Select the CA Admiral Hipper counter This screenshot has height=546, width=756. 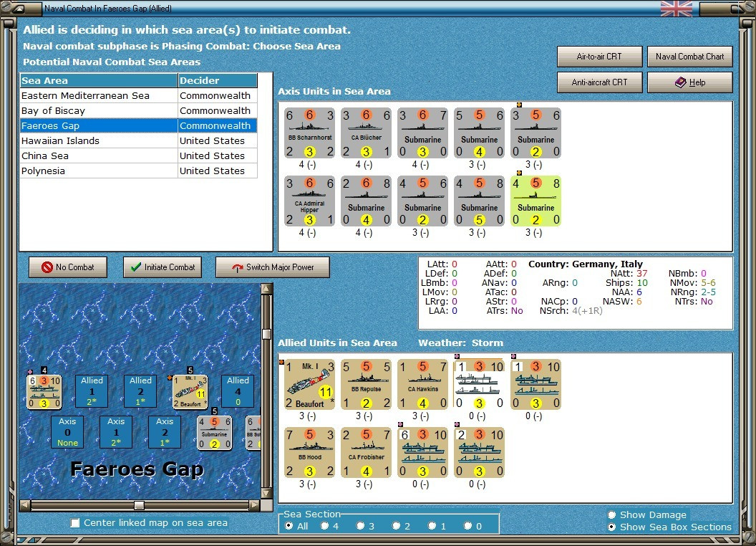309,201
